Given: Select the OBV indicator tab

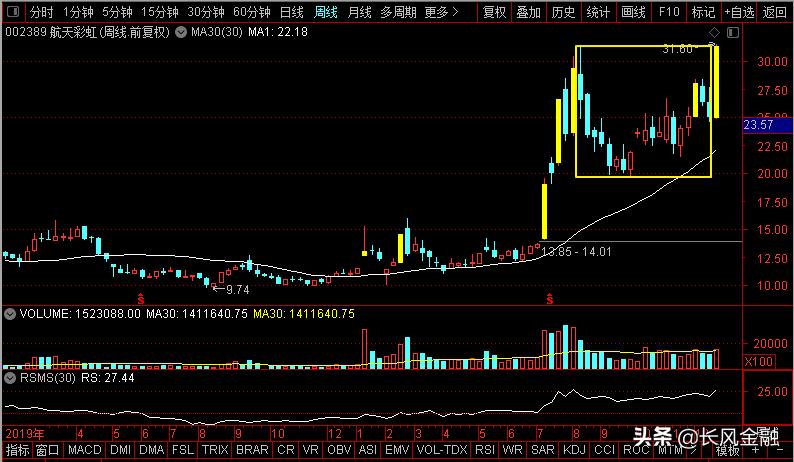Looking at the screenshot, I should 339,450.
